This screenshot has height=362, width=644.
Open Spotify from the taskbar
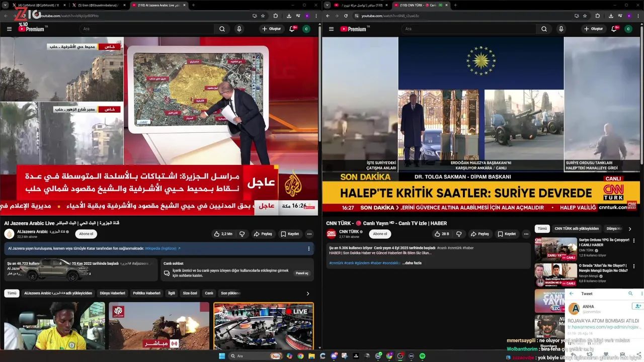[423, 356]
